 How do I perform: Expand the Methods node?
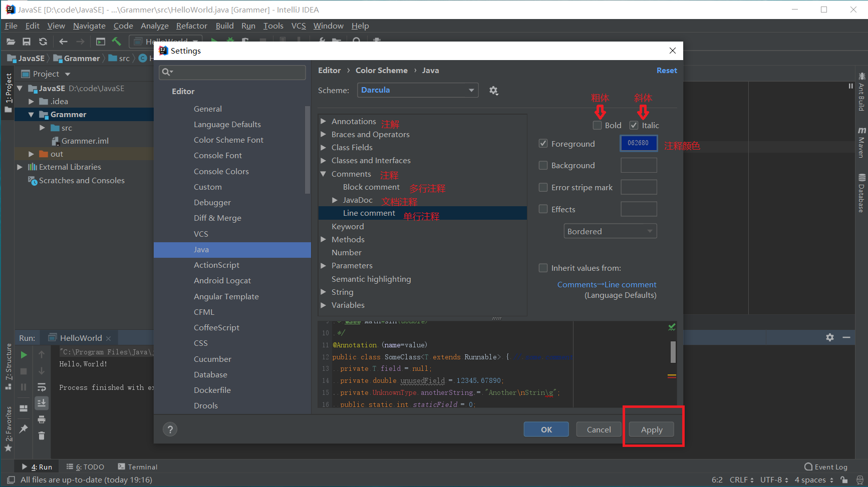[x=324, y=239]
